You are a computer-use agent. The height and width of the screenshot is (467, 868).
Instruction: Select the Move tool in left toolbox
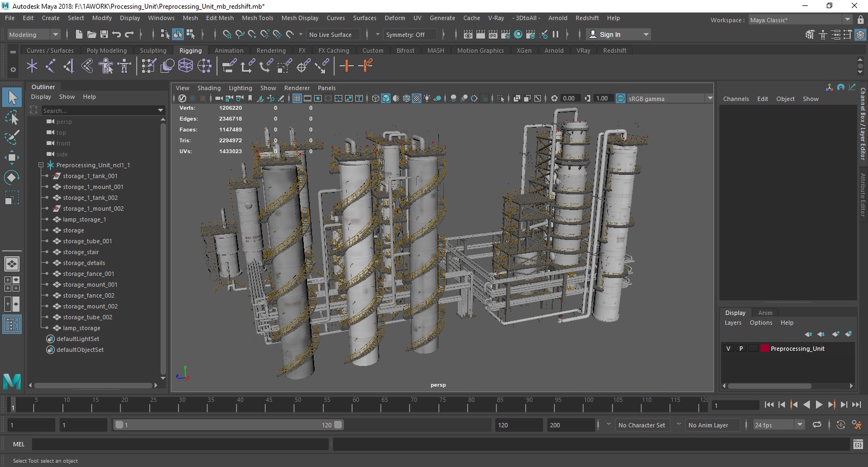coord(11,157)
